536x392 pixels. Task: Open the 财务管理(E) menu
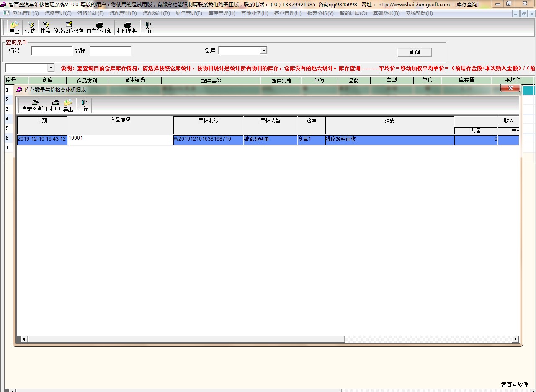189,13
